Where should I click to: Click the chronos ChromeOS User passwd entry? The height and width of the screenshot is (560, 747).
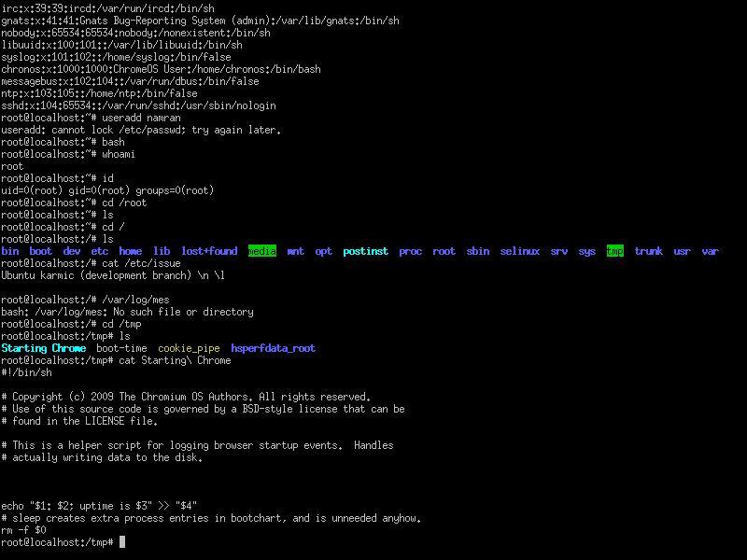[x=161, y=69]
